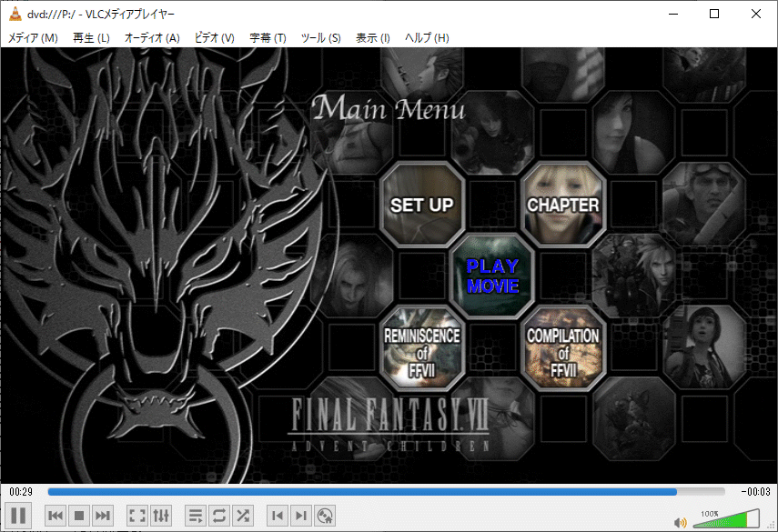The width and height of the screenshot is (778, 532).
Task: Stop playback with the stop button
Action: (79, 516)
